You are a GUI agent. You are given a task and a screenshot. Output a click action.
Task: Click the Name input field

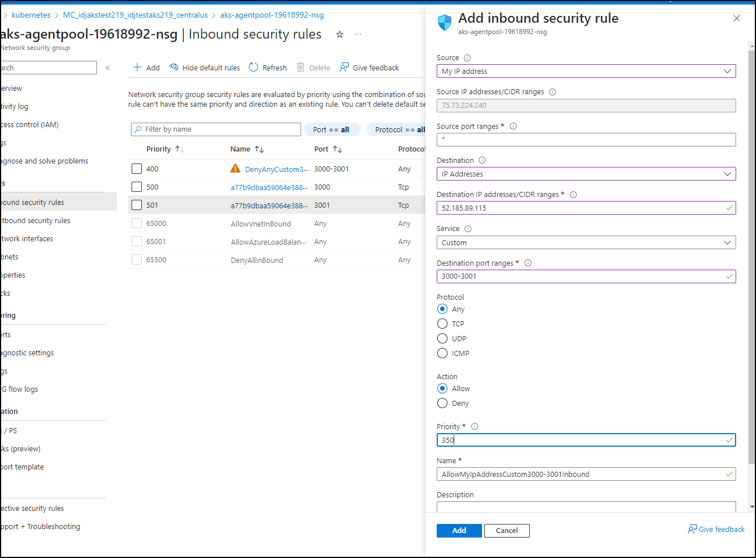point(586,474)
